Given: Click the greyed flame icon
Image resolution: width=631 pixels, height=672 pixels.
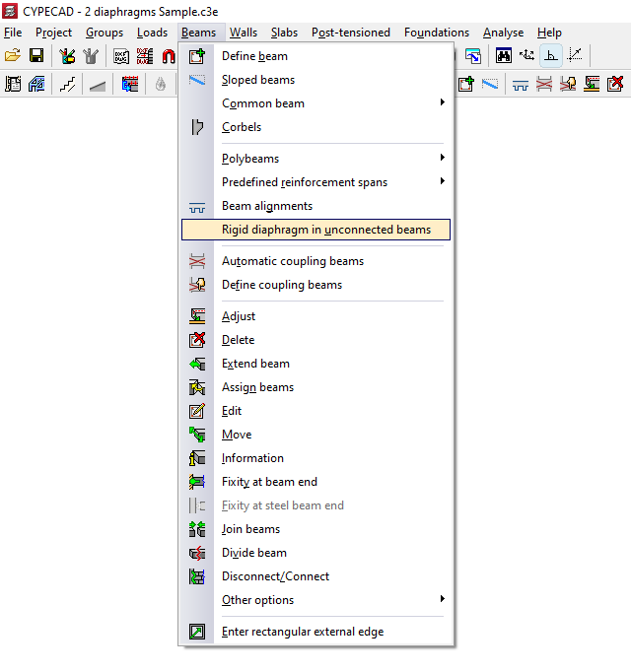Looking at the screenshot, I should pyautogui.click(x=161, y=84).
